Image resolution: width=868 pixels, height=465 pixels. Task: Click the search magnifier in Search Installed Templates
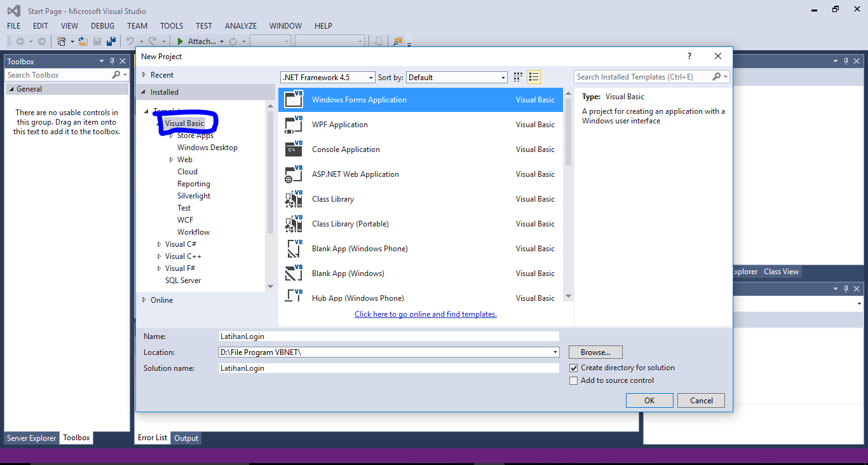717,76
